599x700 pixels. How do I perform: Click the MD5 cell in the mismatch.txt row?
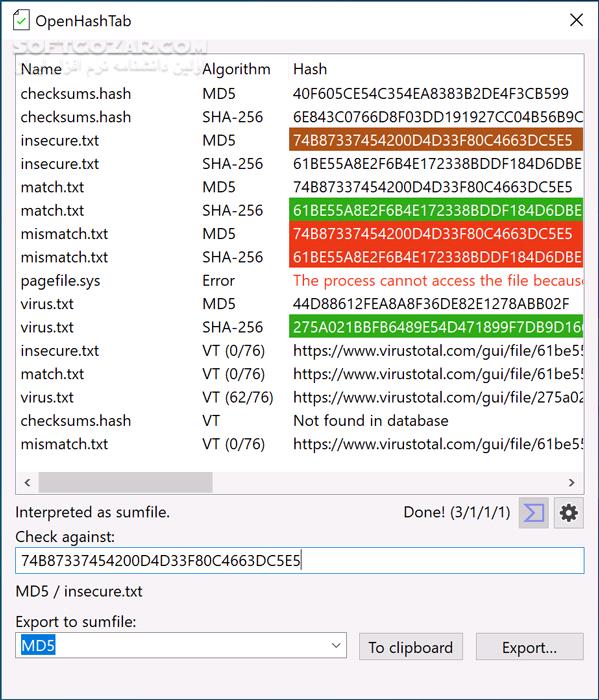tap(219, 234)
